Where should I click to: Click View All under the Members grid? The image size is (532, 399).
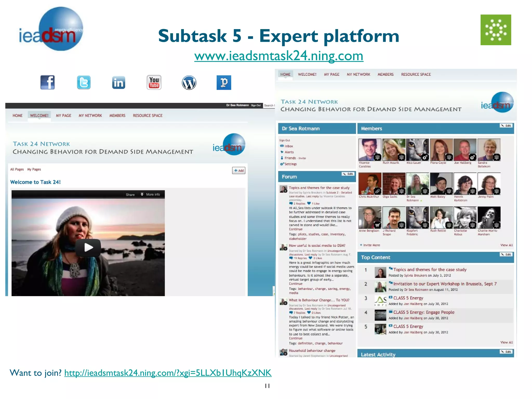507,245
